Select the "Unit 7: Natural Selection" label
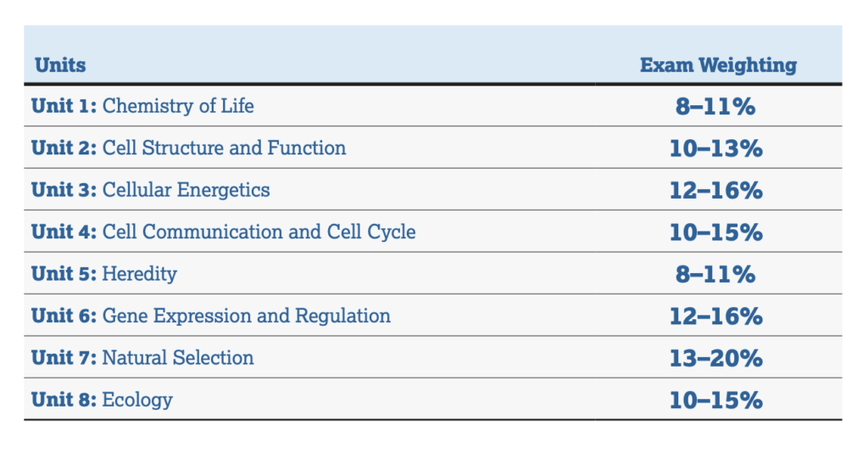Image resolution: width=868 pixels, height=465 pixels. (x=142, y=357)
